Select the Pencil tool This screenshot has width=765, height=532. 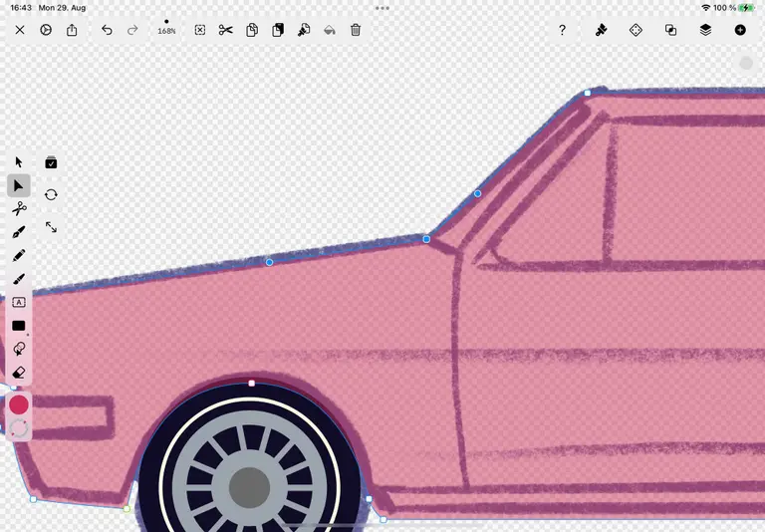point(19,255)
